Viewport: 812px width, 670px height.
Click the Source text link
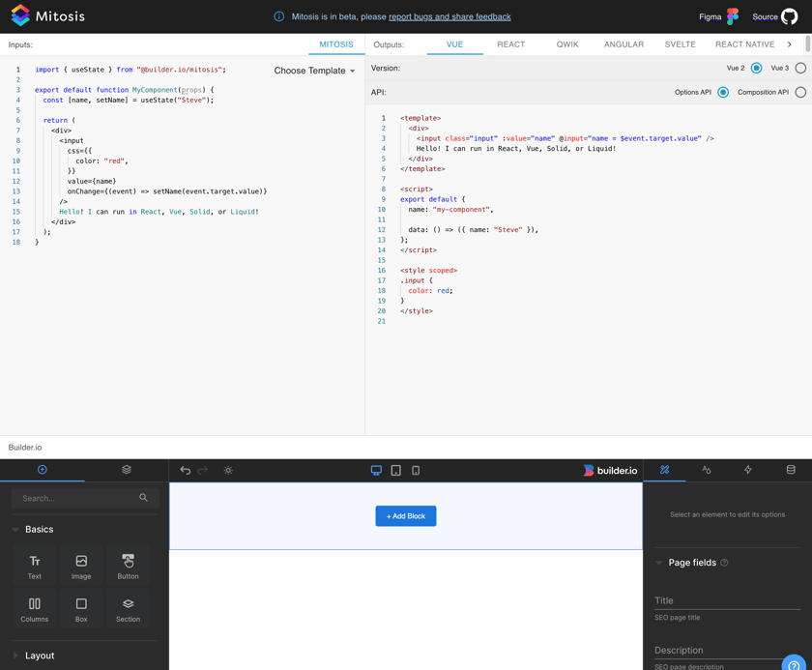(x=765, y=16)
